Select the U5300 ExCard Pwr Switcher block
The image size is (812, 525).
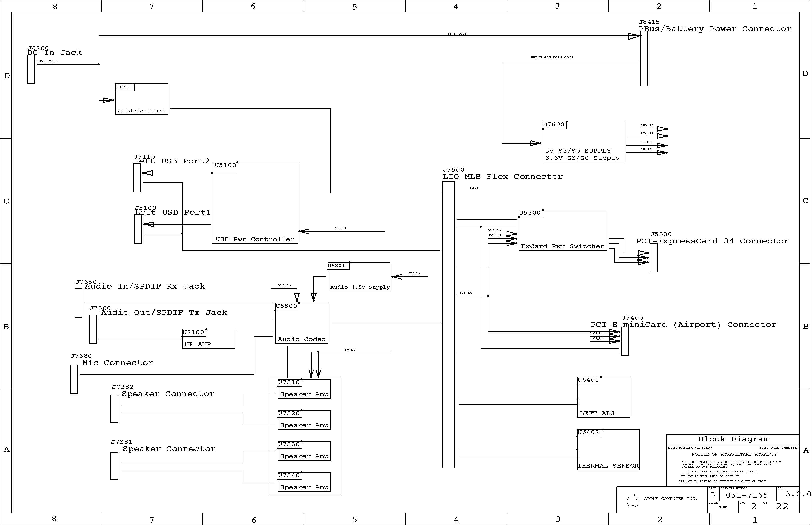pos(563,230)
